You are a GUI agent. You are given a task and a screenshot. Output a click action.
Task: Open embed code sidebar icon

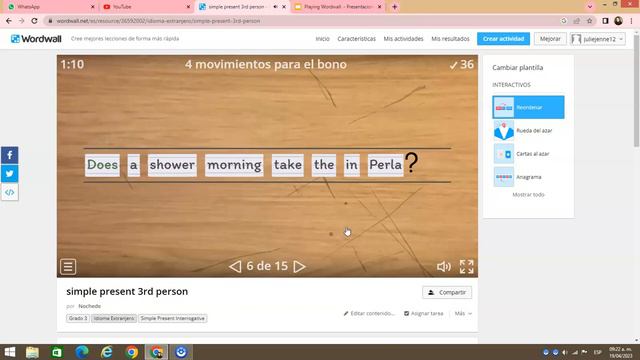[x=9, y=192]
